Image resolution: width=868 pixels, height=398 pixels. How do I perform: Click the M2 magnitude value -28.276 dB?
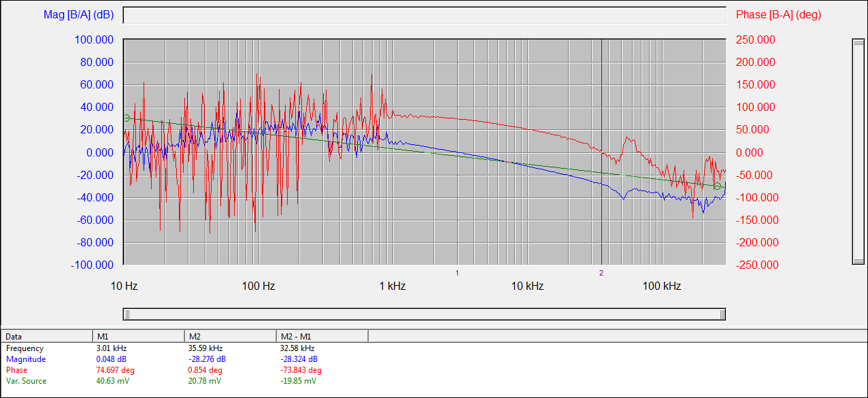[207, 359]
